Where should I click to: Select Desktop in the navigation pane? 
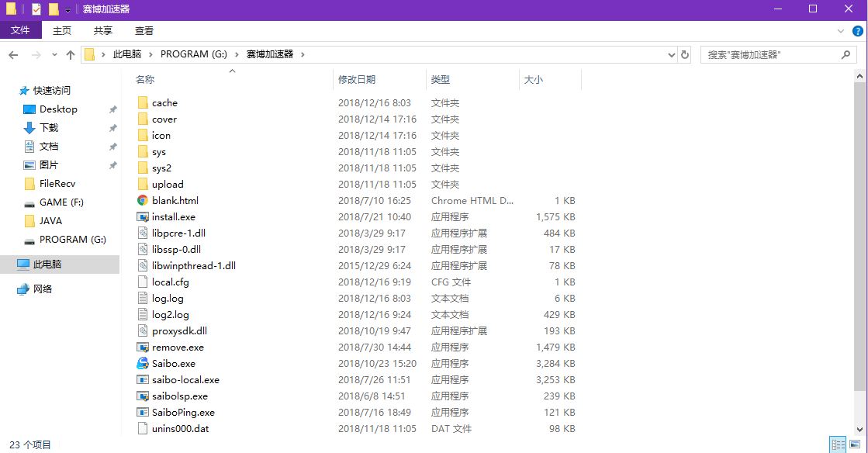[58, 109]
